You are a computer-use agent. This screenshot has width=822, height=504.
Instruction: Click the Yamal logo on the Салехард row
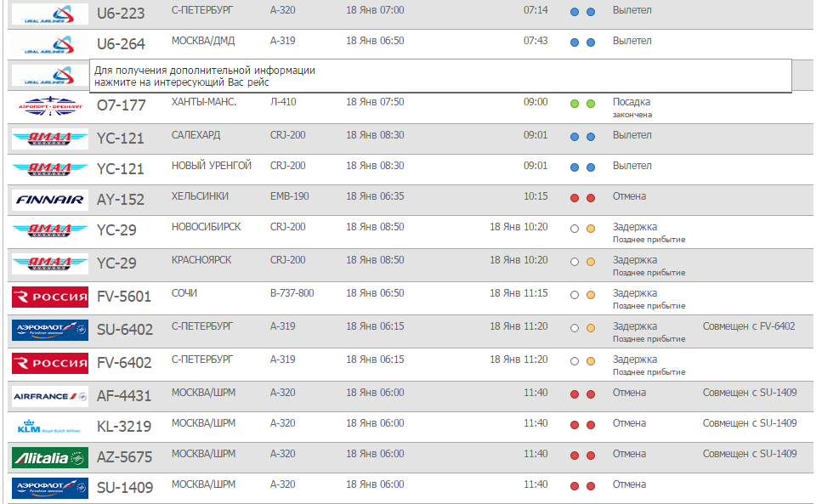[x=49, y=139]
